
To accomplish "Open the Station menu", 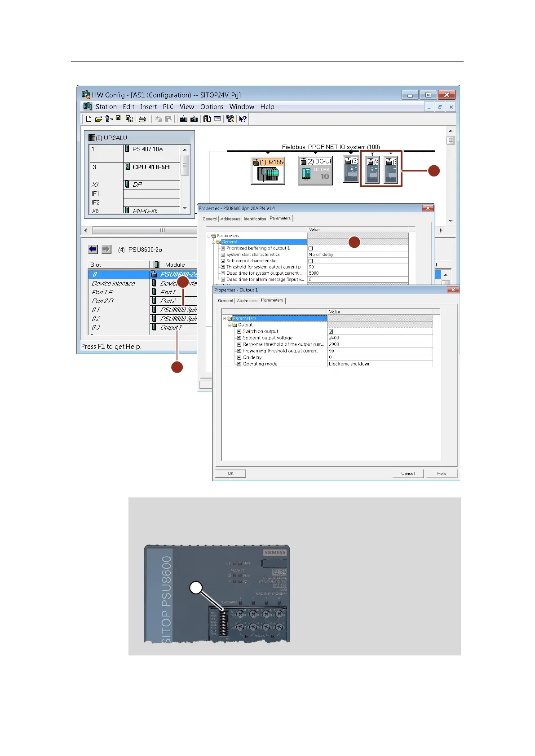I will 106,107.
